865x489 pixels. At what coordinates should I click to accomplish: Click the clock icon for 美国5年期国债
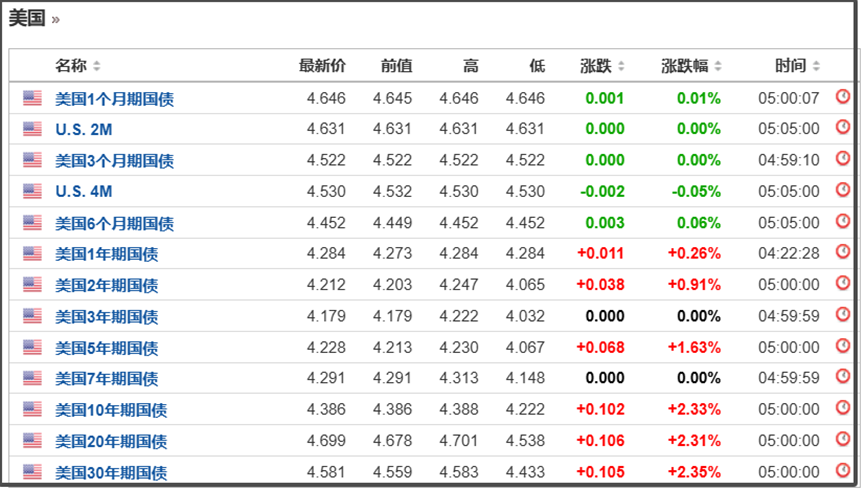coord(842,347)
